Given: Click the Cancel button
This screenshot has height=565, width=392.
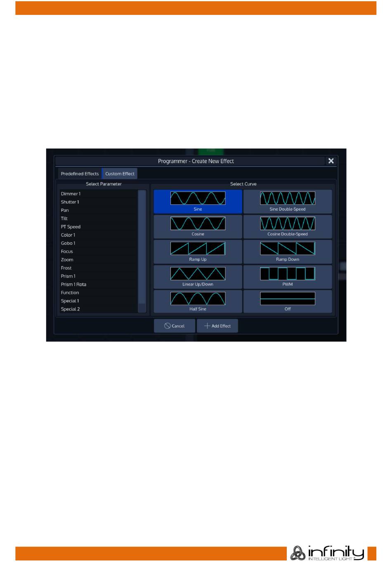Looking at the screenshot, I should tap(174, 326).
